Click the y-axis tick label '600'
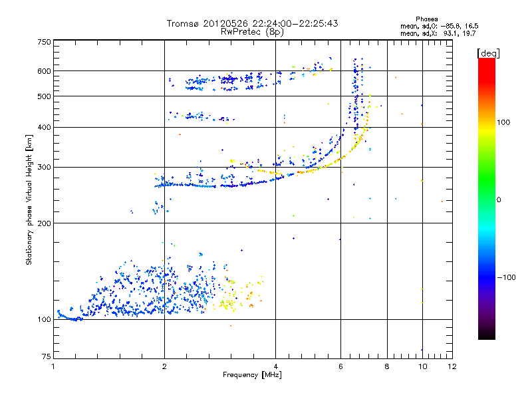 (x=45, y=71)
